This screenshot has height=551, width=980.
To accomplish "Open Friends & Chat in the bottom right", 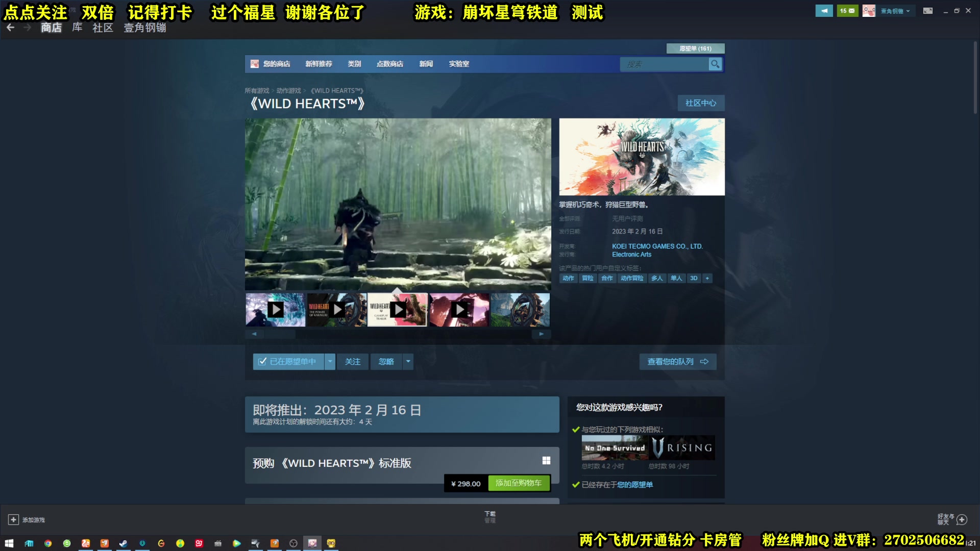I will (962, 519).
